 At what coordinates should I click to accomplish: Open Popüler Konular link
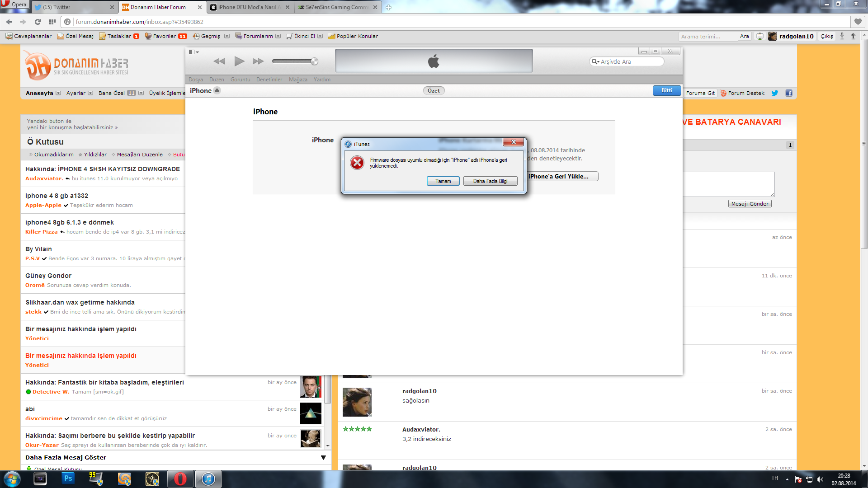[353, 36]
